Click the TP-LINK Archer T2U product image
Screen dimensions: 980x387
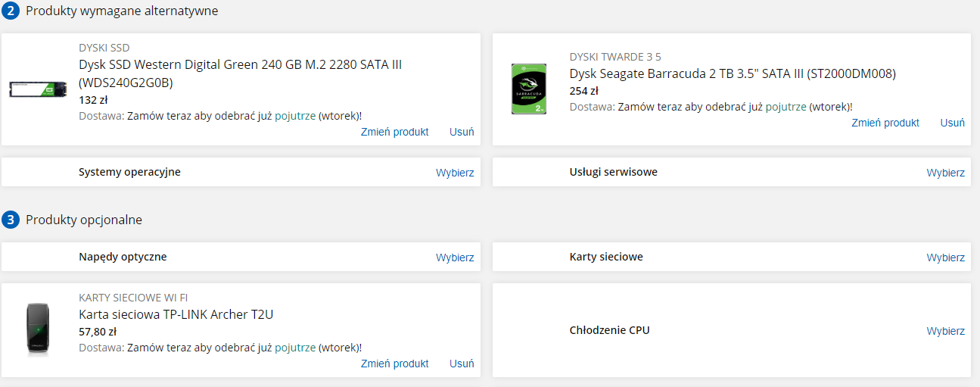(x=39, y=330)
